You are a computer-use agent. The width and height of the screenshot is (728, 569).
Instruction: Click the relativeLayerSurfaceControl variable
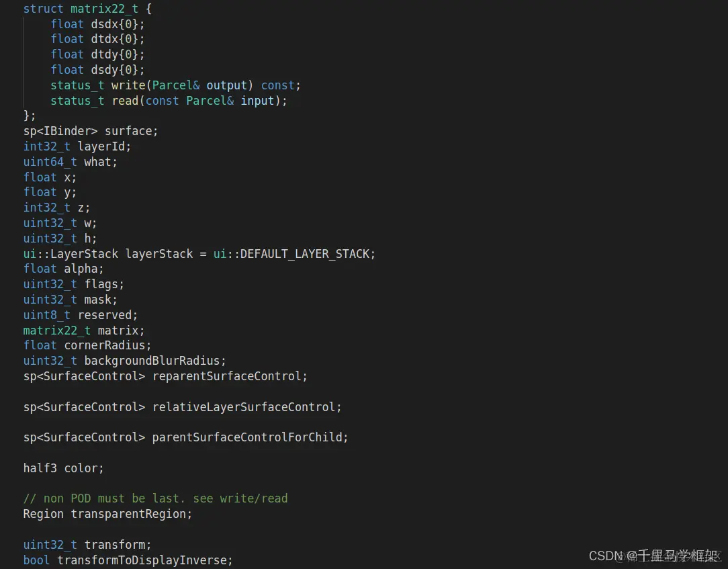click(244, 407)
